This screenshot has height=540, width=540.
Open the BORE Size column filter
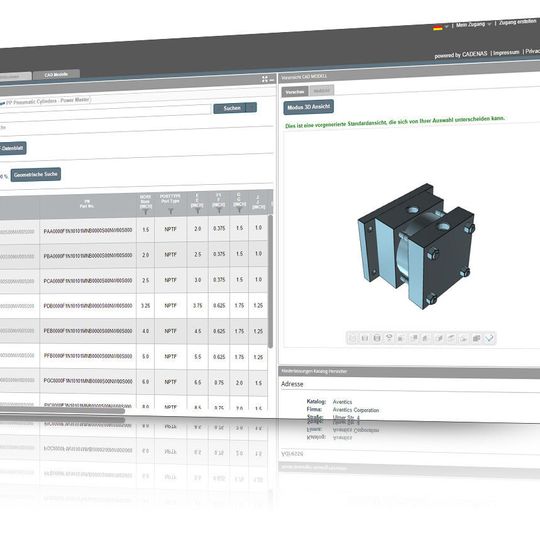pyautogui.click(x=145, y=211)
